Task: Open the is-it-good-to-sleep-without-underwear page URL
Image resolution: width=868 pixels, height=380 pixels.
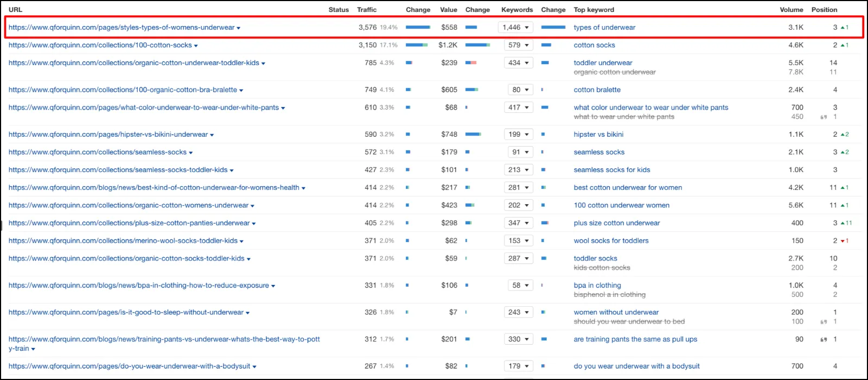Action: tap(126, 312)
